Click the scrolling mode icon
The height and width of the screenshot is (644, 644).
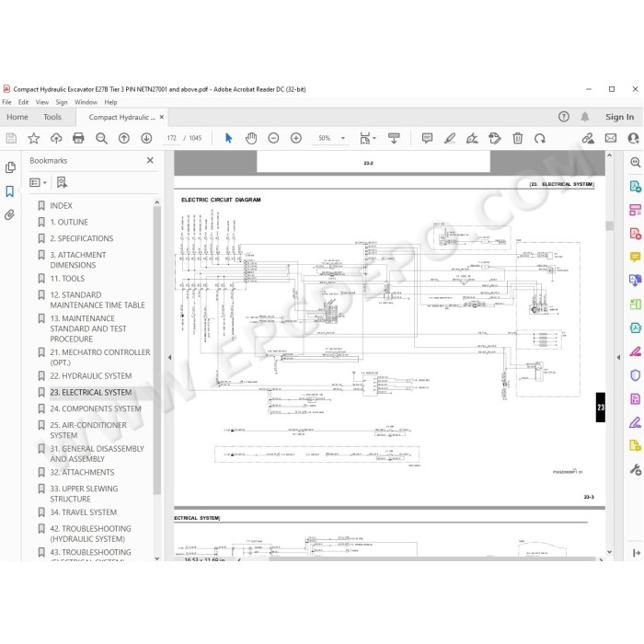pyautogui.click(x=394, y=138)
